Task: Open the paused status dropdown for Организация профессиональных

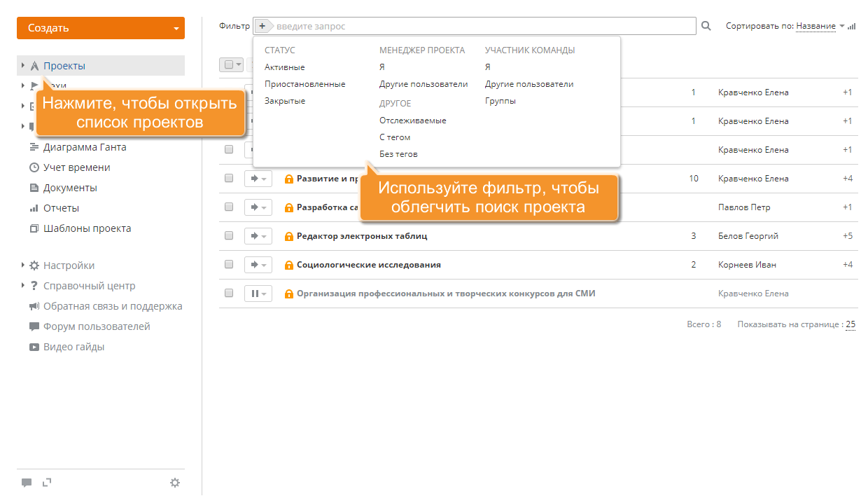Action: (x=258, y=294)
